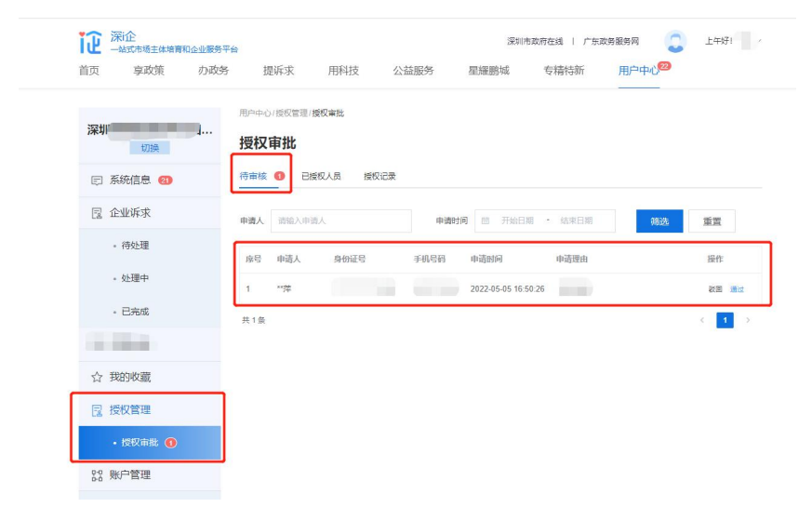Image resolution: width=812 pixels, height=521 pixels.
Task: Click the 系统信息 message icon
Action: tap(97, 180)
